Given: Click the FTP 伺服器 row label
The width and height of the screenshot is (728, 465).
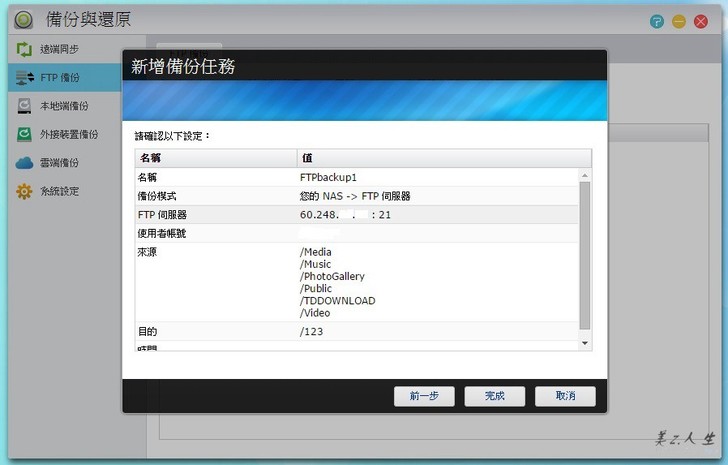Looking at the screenshot, I should (162, 215).
